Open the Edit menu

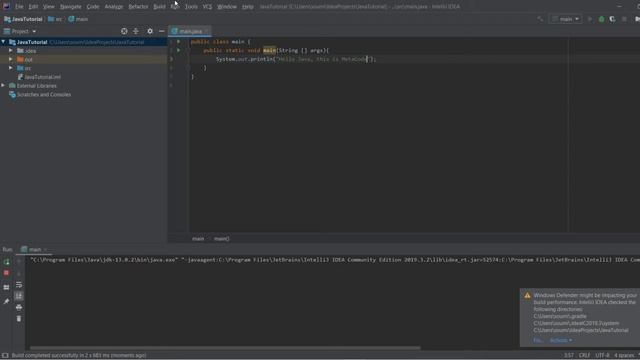33,7
